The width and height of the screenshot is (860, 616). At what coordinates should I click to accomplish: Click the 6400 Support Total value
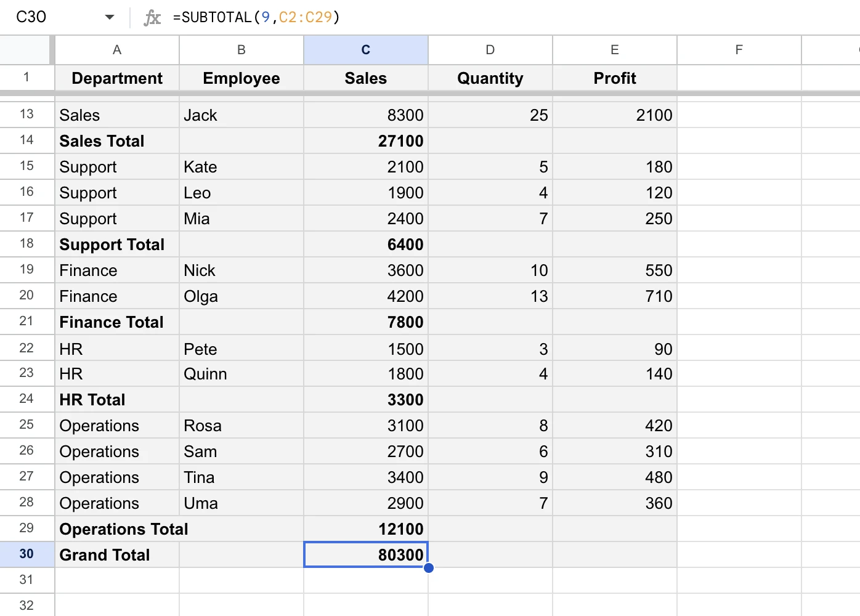[366, 245]
